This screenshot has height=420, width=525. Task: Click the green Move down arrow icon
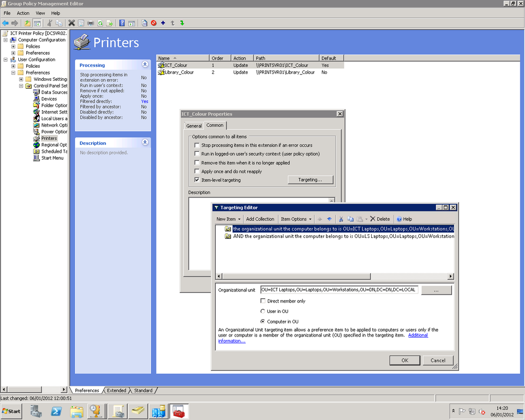click(x=182, y=23)
